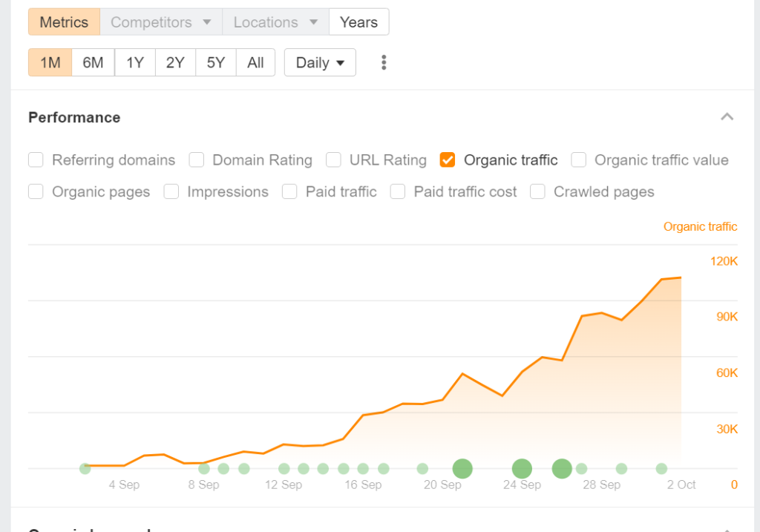The image size is (760, 532).
Task: Disable the Organic traffic metric
Action: (x=447, y=160)
